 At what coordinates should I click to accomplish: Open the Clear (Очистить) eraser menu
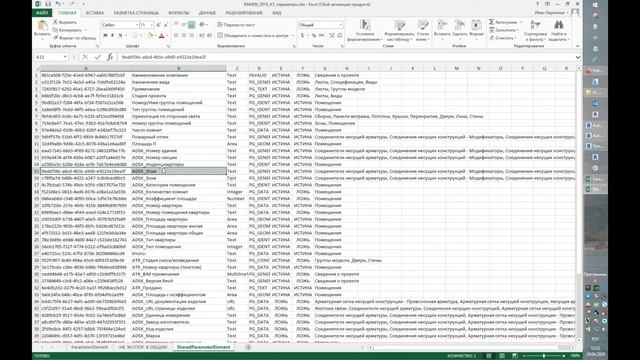pos(502,38)
